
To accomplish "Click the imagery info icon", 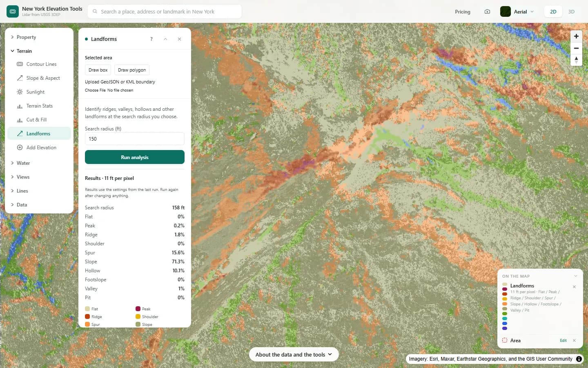I will (x=579, y=359).
